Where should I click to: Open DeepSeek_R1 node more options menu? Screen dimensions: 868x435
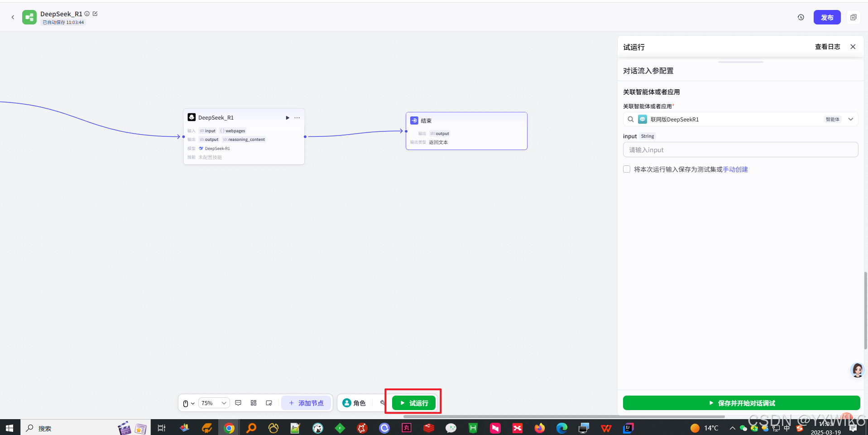pos(297,118)
